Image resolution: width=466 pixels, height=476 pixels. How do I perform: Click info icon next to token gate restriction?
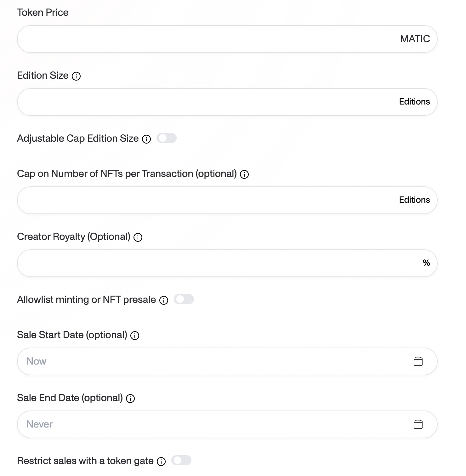click(161, 462)
